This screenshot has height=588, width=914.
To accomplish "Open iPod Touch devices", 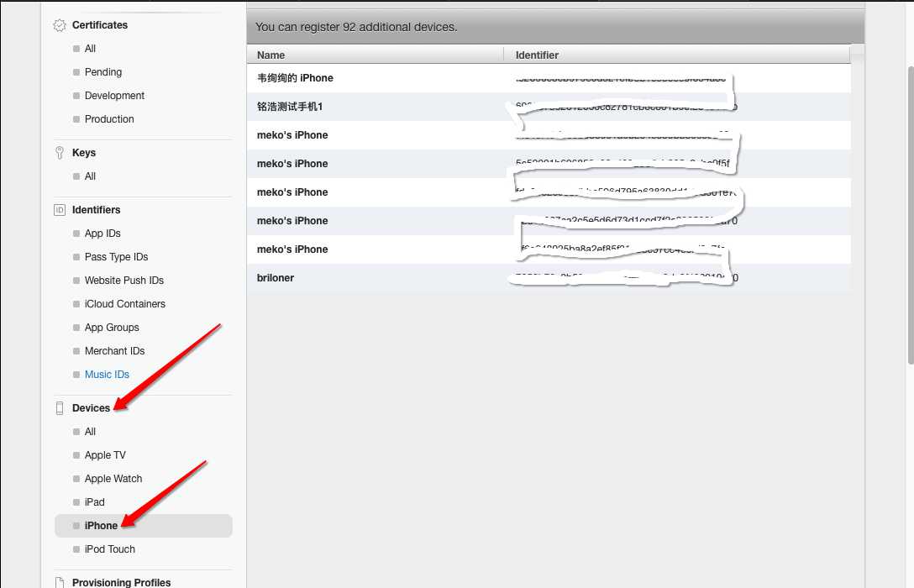I will 109,549.
